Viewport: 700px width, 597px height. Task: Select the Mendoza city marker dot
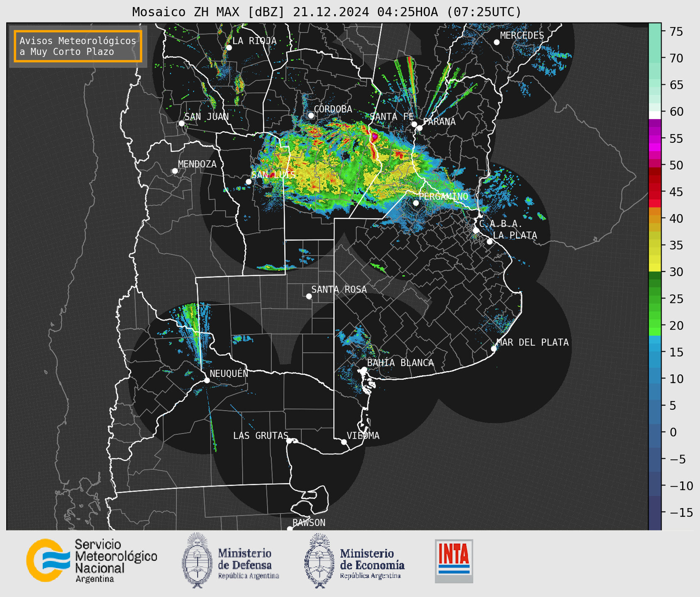point(175,171)
